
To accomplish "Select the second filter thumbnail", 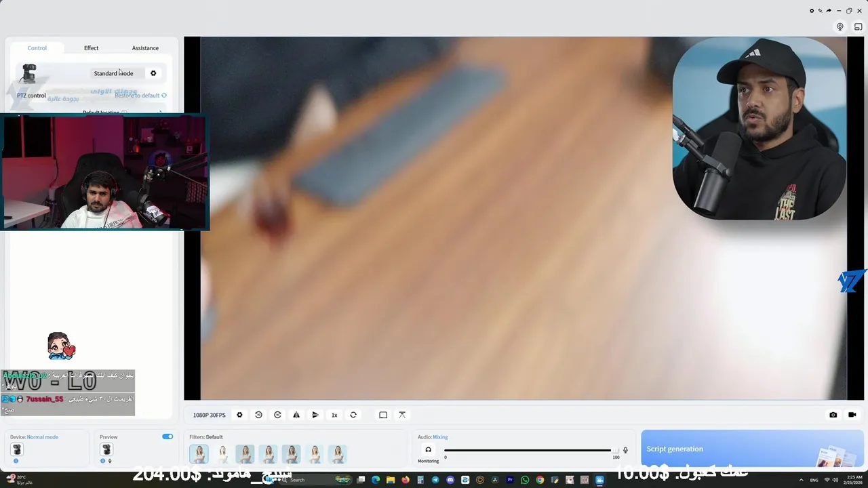I will (x=222, y=453).
